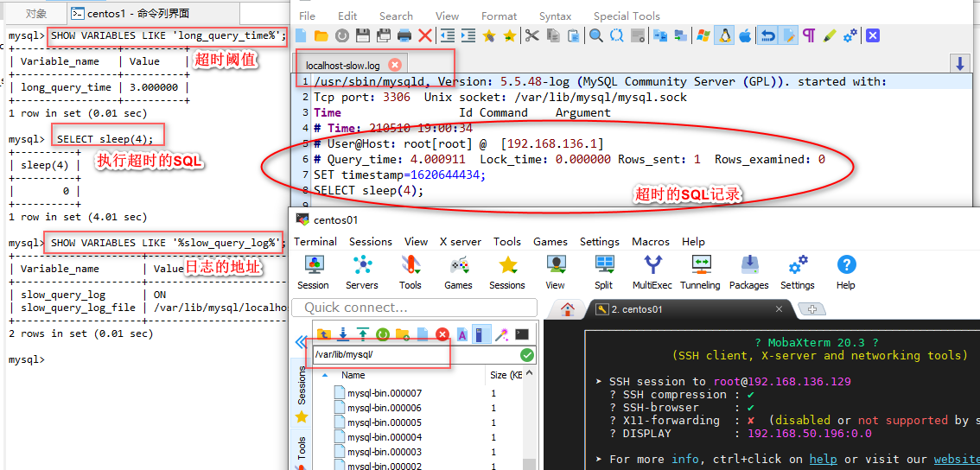The width and height of the screenshot is (980, 470).
Task: Click the open folder icon in editor toolbar
Action: [321, 35]
